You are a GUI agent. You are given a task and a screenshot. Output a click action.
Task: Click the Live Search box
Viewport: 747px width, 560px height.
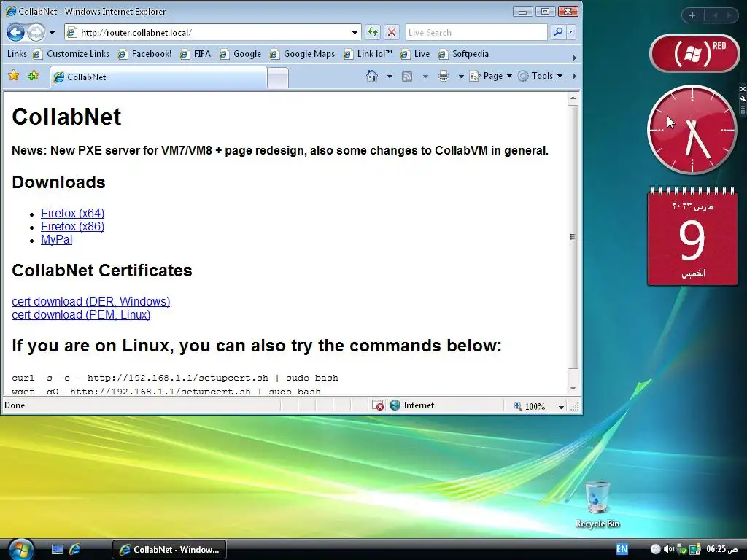tap(476, 32)
